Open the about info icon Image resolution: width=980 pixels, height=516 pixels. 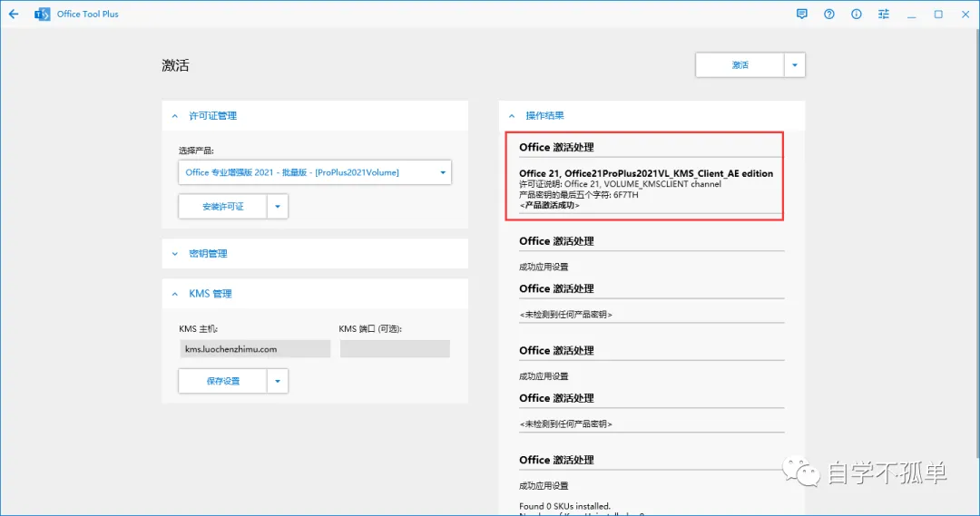click(857, 14)
